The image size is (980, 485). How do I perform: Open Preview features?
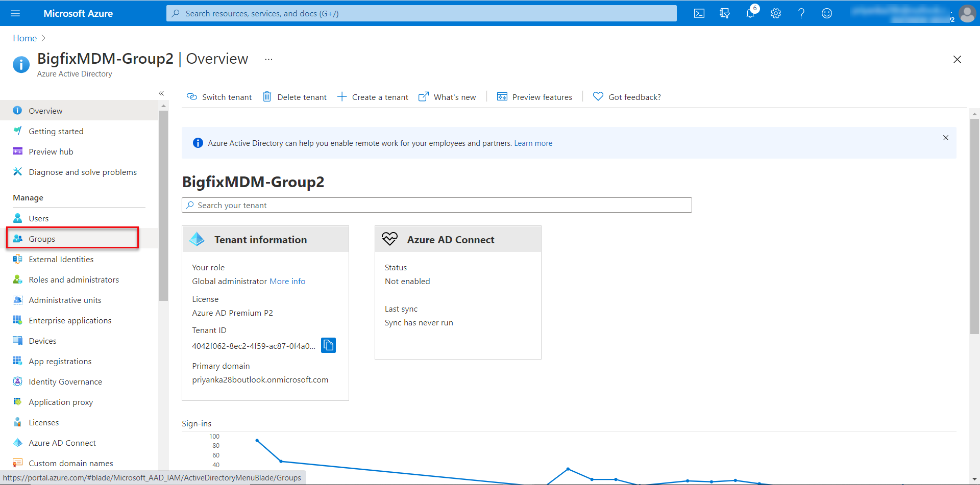click(x=534, y=97)
